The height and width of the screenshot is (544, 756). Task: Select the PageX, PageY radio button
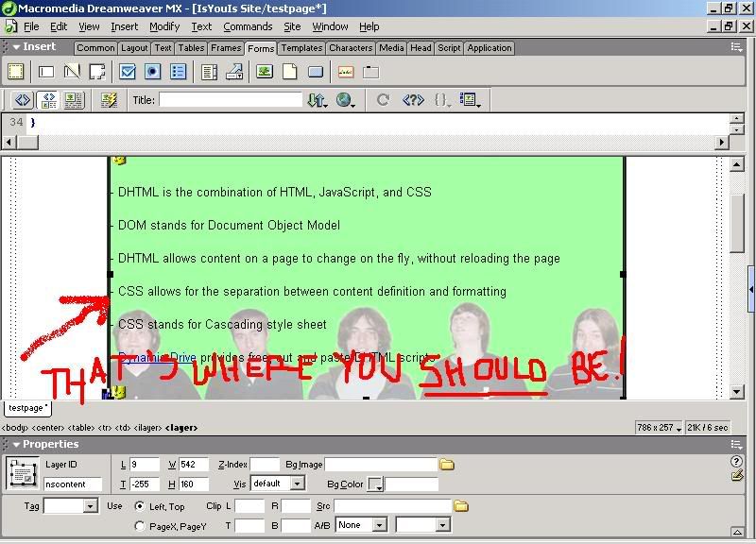(x=141, y=526)
